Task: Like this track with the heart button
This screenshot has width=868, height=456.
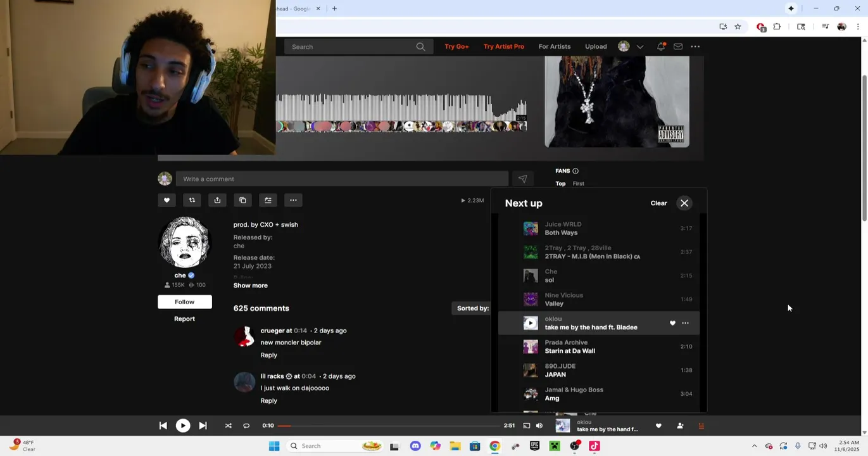Action: tap(167, 200)
